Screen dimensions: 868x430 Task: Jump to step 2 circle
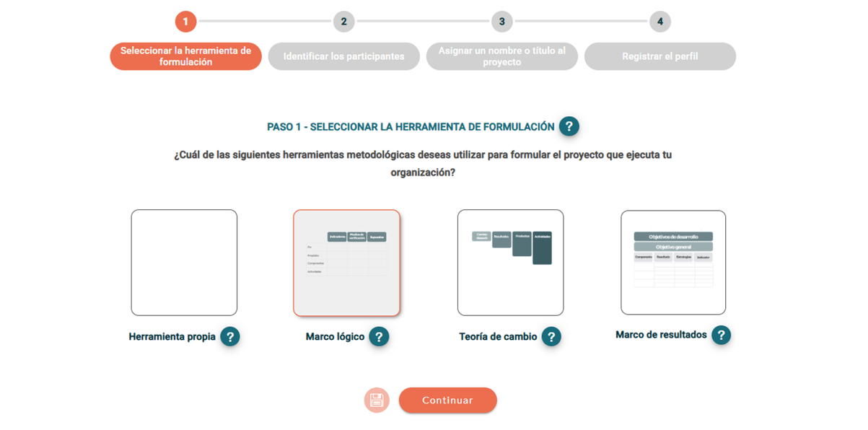tap(343, 22)
